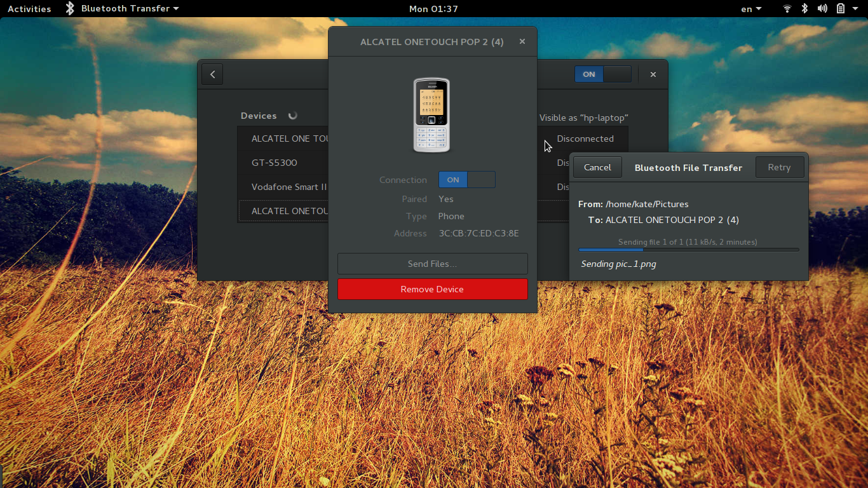Click the Bluetooth File Transfer title
The width and height of the screenshot is (868, 488).
point(689,168)
